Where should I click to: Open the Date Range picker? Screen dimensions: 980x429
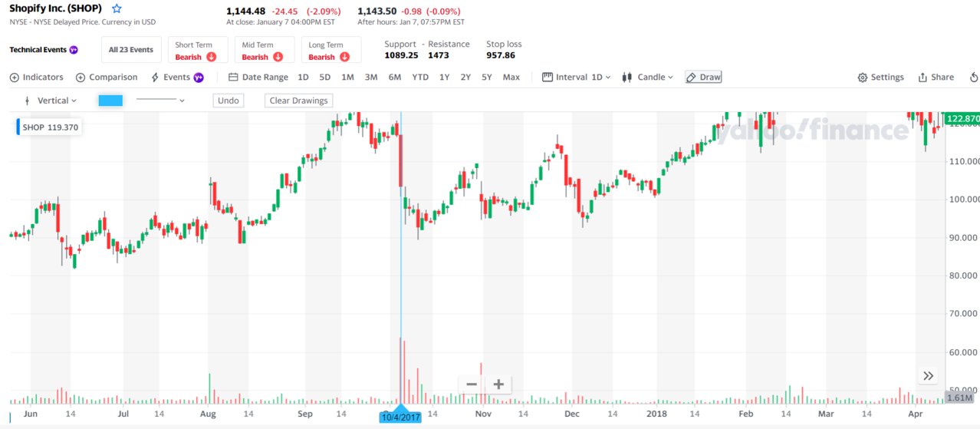click(x=258, y=78)
